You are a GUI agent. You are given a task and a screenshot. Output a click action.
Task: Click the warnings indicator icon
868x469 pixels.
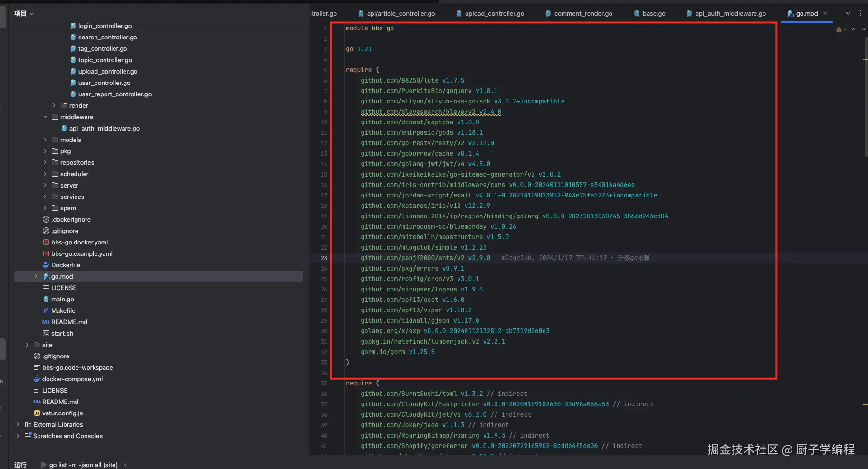[841, 29]
